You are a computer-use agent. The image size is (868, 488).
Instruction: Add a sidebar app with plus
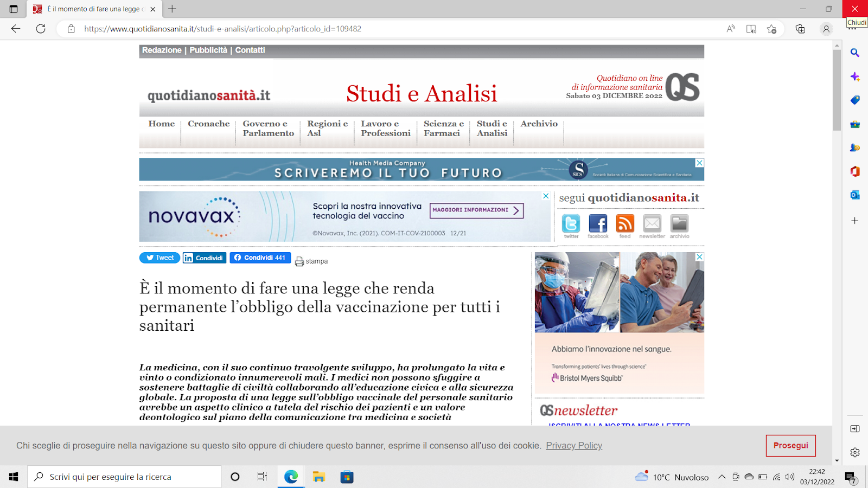click(x=855, y=221)
